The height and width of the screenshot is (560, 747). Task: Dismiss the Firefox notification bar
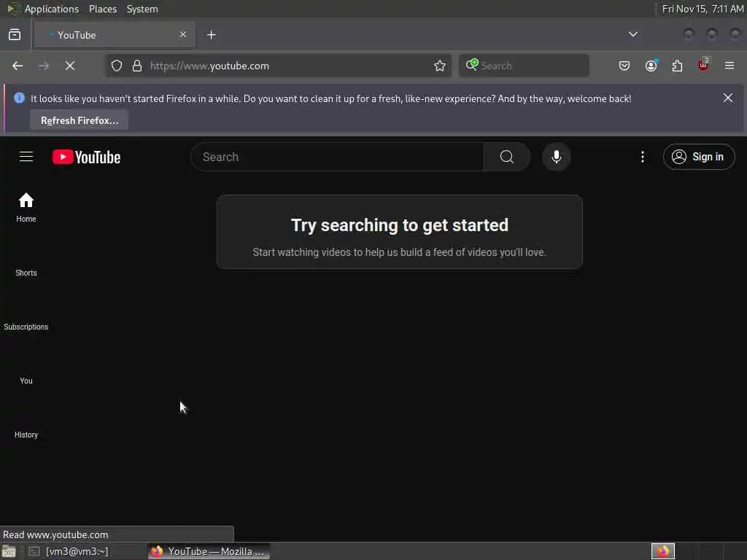(728, 98)
